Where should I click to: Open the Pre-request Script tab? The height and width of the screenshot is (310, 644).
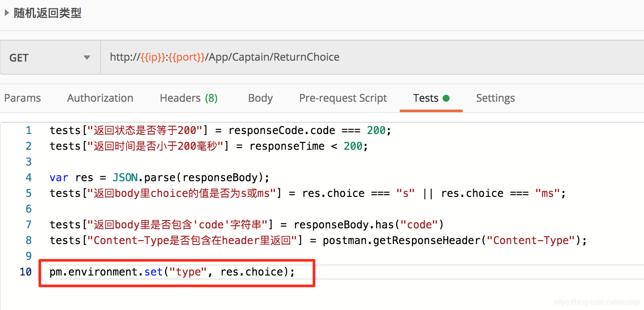pos(343,98)
